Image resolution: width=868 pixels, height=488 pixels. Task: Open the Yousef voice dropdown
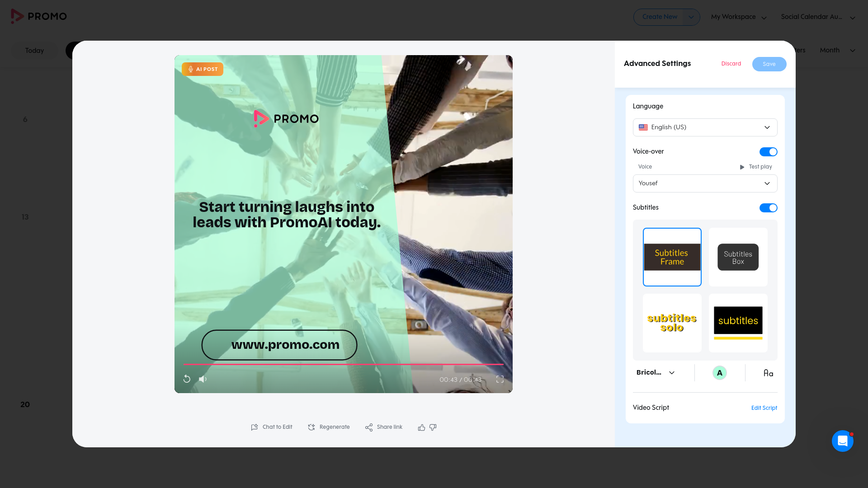[705, 183]
